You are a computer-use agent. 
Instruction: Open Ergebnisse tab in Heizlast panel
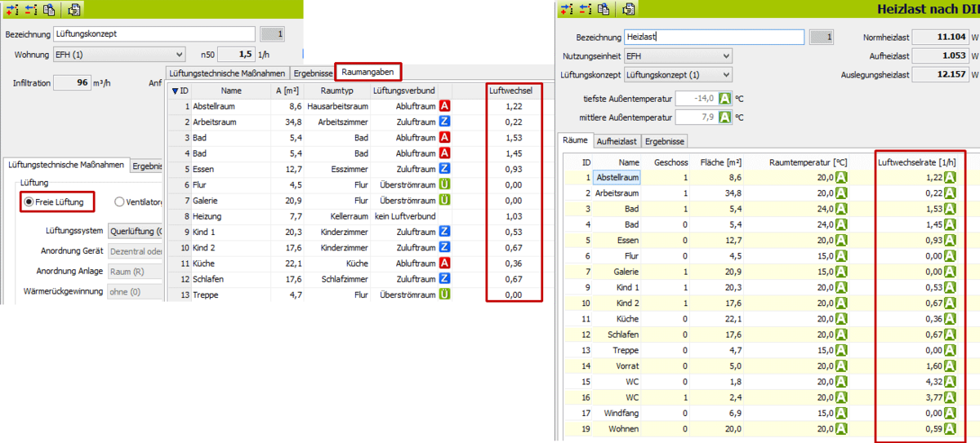(x=665, y=141)
